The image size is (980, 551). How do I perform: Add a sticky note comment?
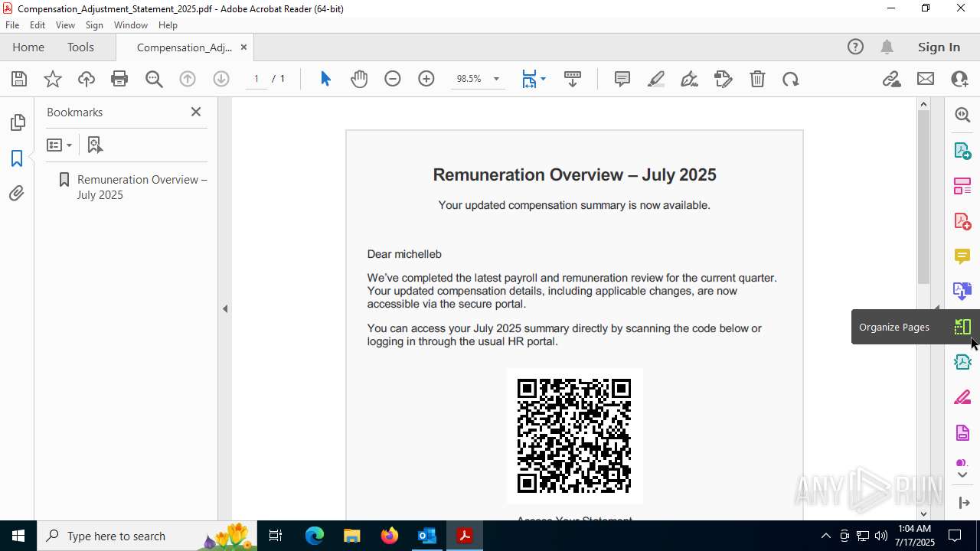[622, 79]
